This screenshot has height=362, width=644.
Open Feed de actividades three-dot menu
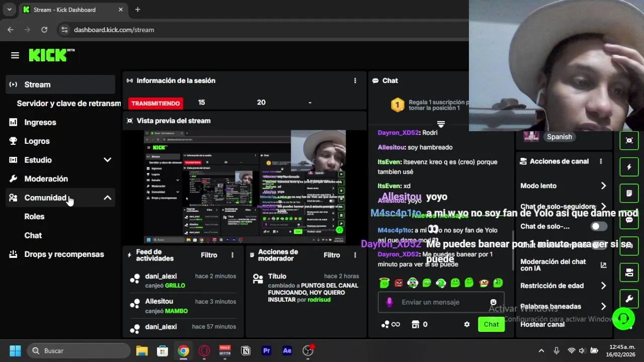[x=232, y=255]
